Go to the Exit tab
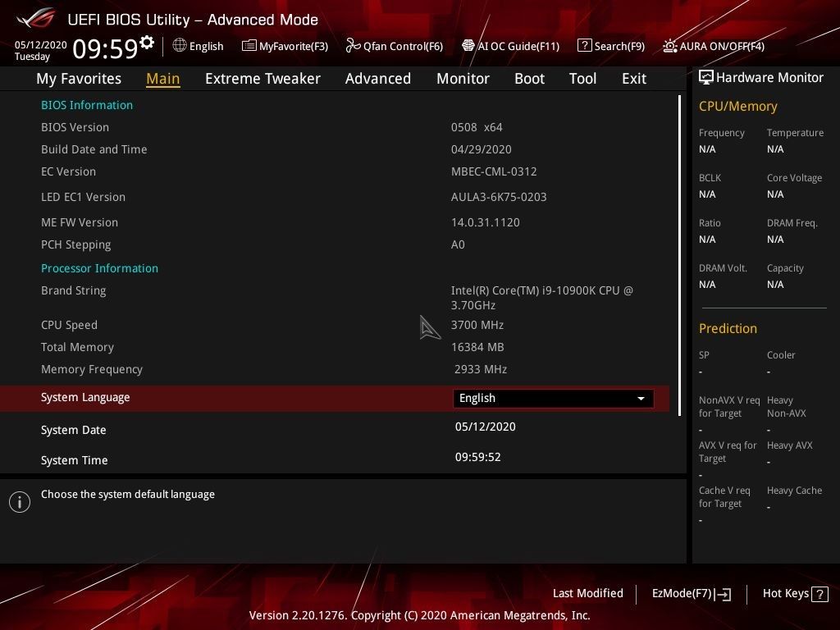The image size is (840, 630). [x=634, y=79]
